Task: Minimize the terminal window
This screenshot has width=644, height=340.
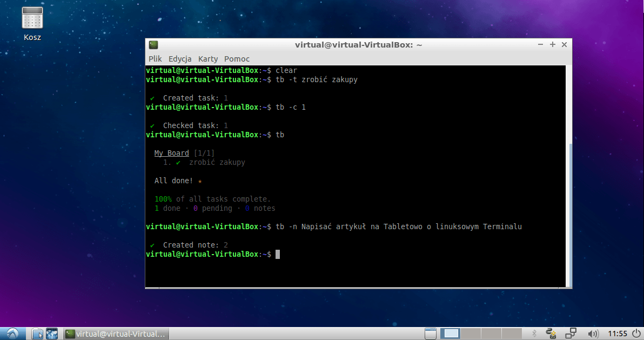Action: click(540, 44)
